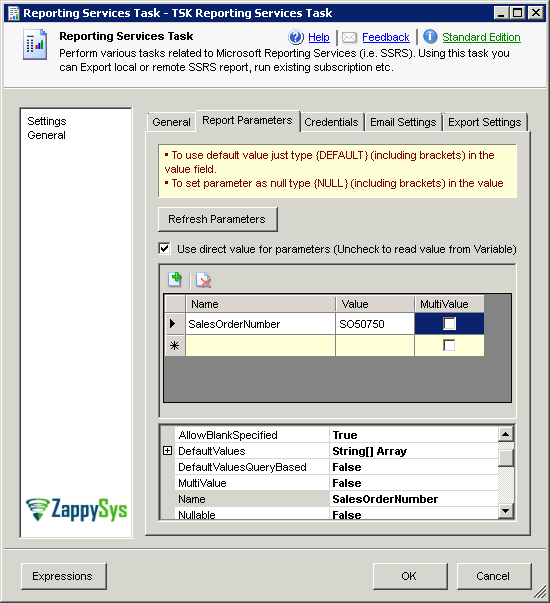The width and height of the screenshot is (550, 603).
Task: Click the Refresh Parameters button
Action: pos(217,219)
